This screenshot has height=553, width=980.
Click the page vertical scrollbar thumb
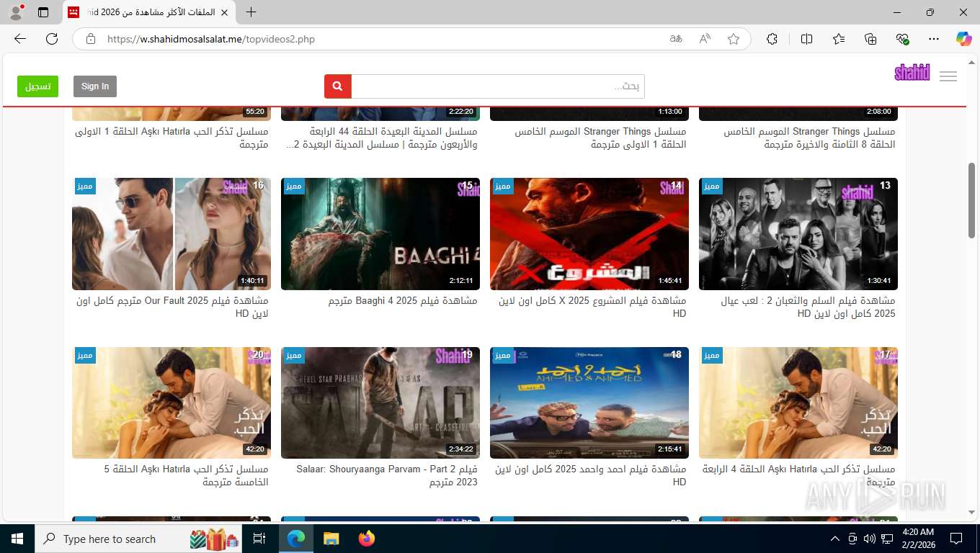[x=971, y=199]
